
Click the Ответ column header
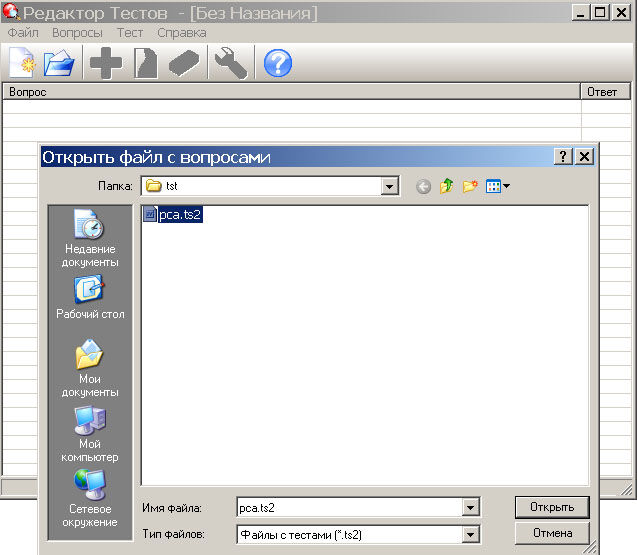pos(605,92)
